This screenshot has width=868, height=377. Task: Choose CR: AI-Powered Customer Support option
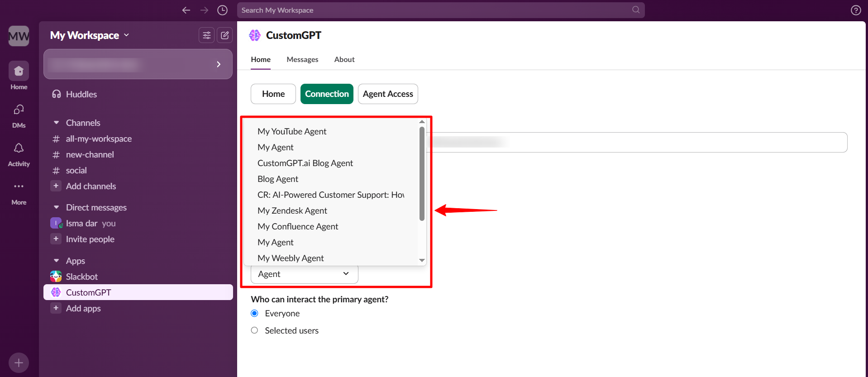pyautogui.click(x=331, y=195)
